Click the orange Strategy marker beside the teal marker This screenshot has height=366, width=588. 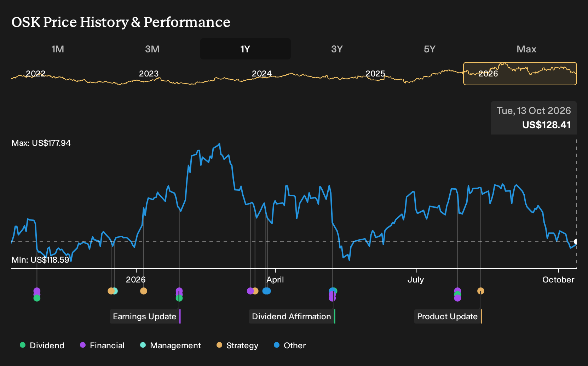[111, 291]
